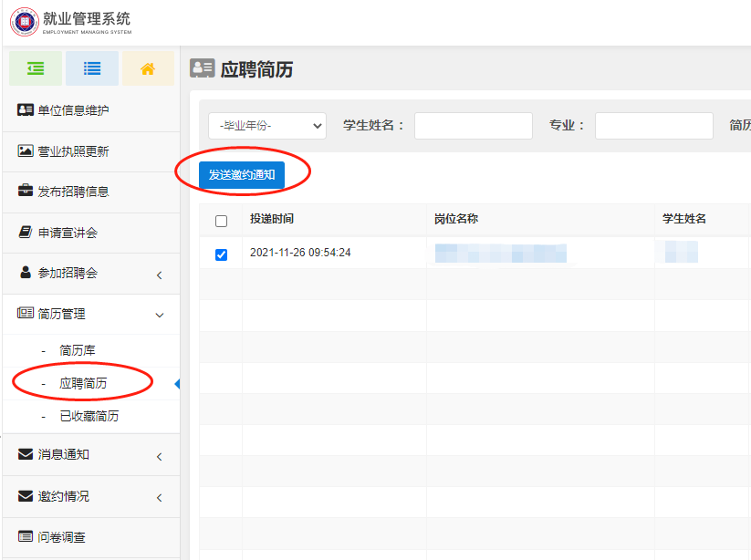Viewport: 751px width, 560px height.
Task: Select the 应聘简历 submenu item
Action: (x=83, y=383)
